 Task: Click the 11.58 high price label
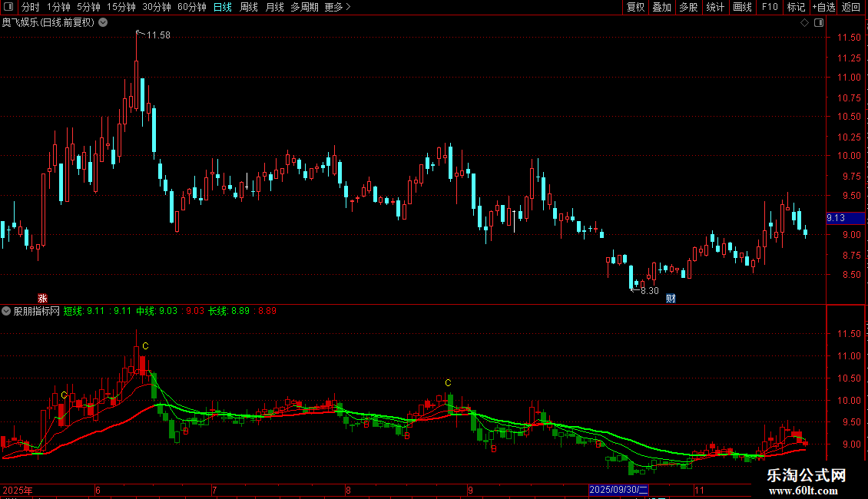coord(158,35)
